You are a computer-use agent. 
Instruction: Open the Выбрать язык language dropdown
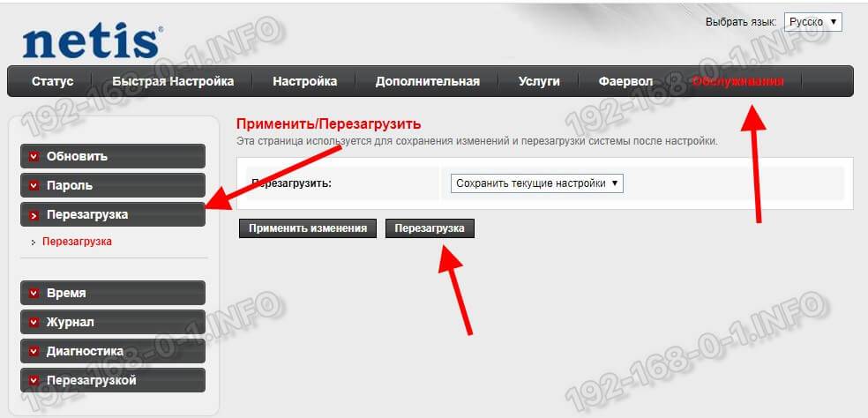(x=812, y=22)
